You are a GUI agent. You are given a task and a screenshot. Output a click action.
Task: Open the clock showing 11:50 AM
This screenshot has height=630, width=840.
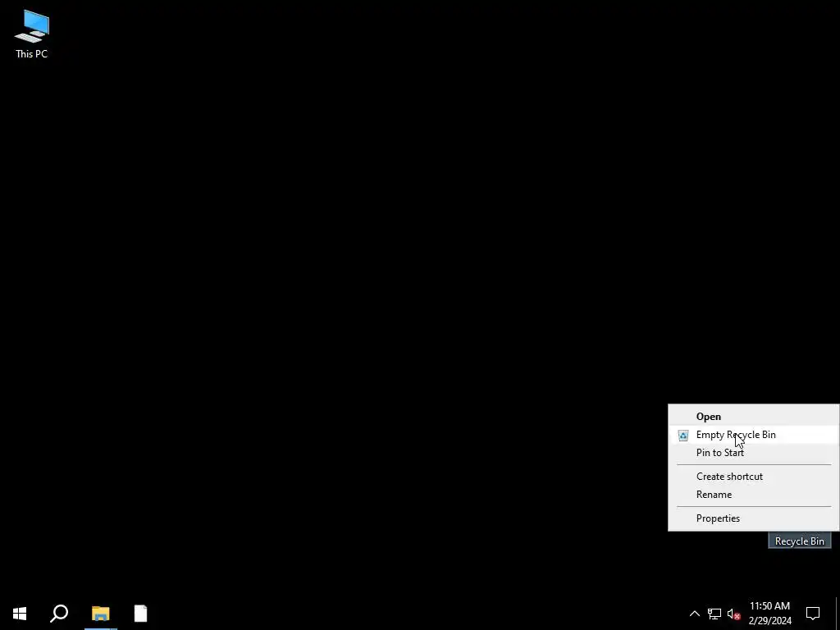769,614
